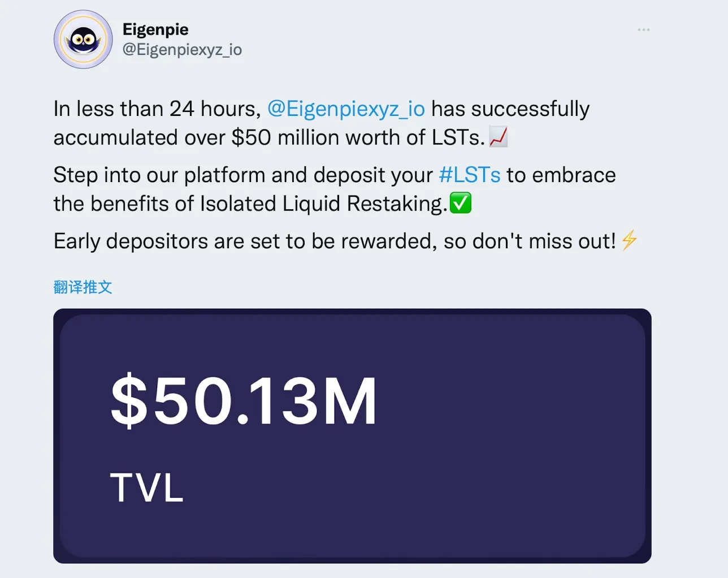This screenshot has width=728, height=578.
Task: Click the Eigenpie display name
Action: click(x=155, y=29)
